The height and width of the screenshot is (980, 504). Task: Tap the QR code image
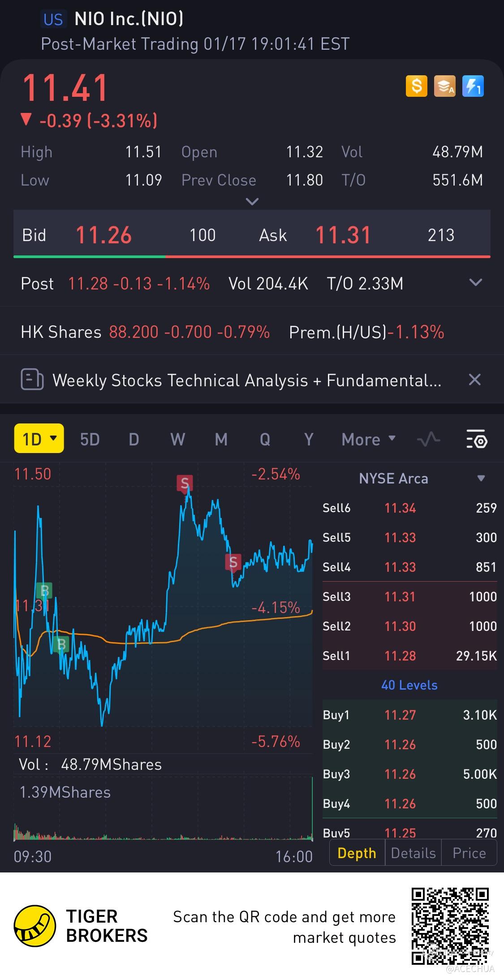click(x=450, y=926)
